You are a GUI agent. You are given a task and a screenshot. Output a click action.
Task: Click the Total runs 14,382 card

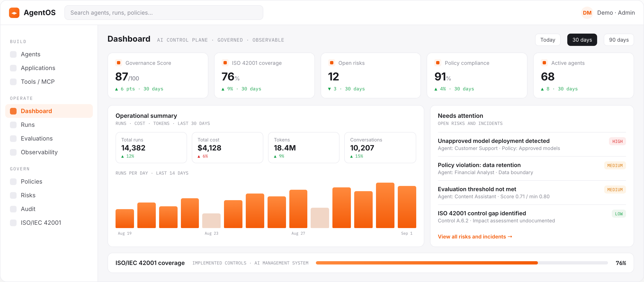(x=151, y=148)
